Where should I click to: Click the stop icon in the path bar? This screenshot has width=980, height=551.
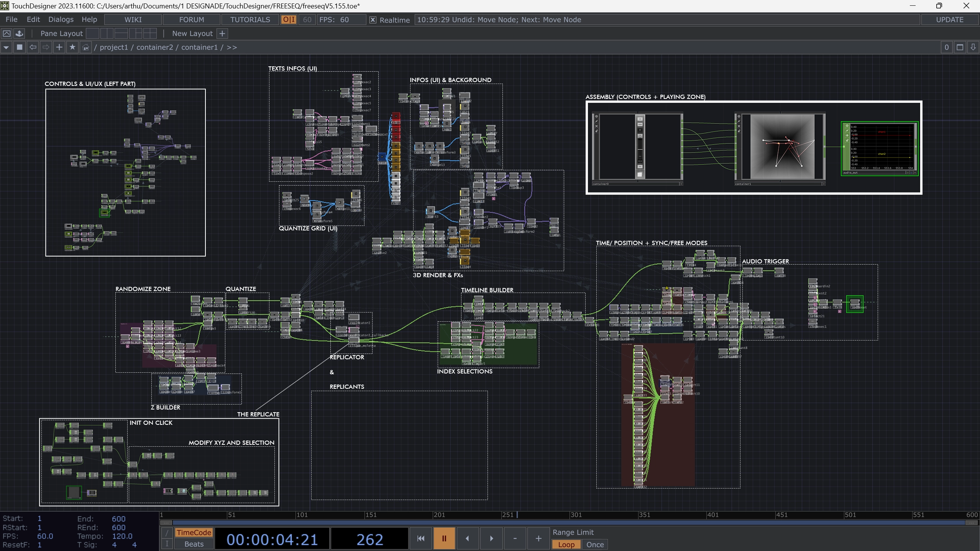point(20,47)
